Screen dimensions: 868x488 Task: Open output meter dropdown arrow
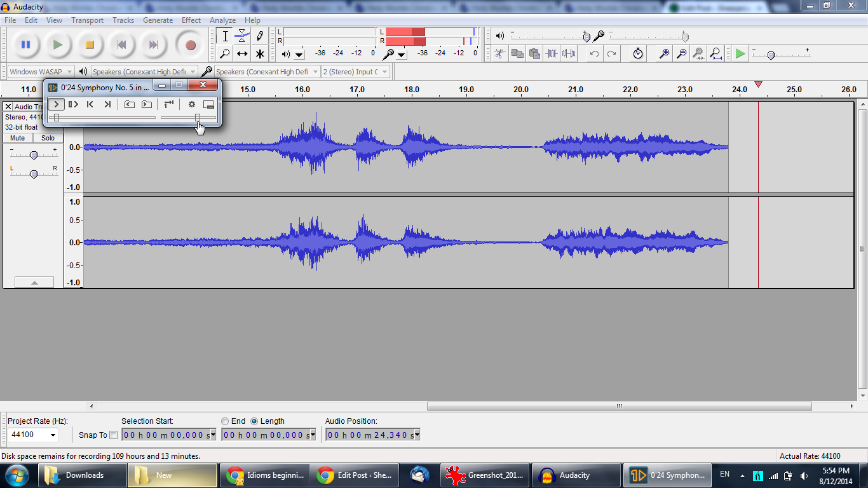[x=299, y=55]
